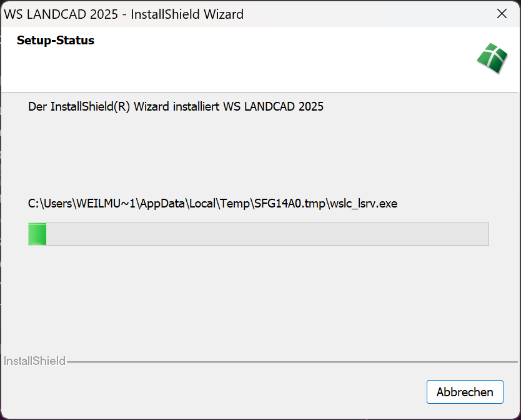Click the wslc_lsrv.exe file name
The width and height of the screenshot is (521, 420).
[362, 203]
